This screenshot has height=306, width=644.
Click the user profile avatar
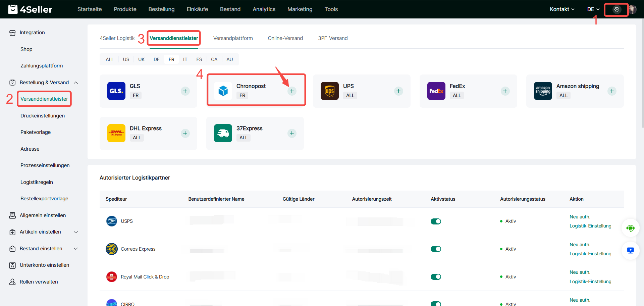(x=633, y=9)
